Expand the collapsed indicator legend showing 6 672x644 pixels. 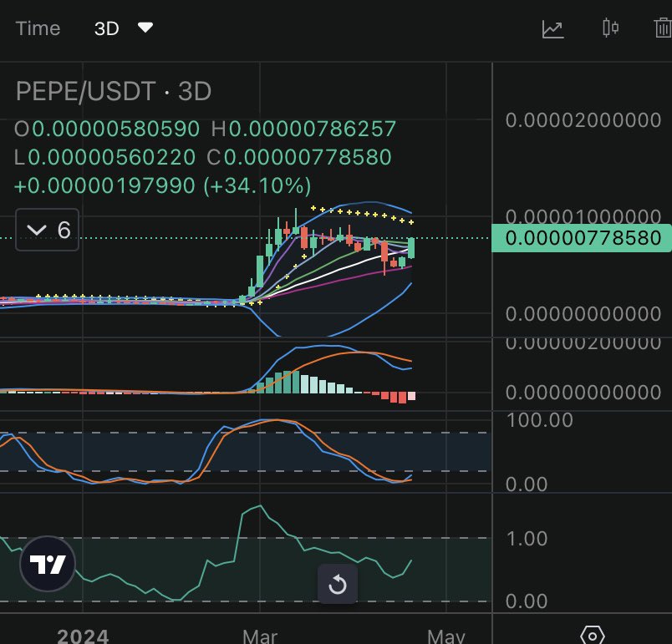click(47, 230)
